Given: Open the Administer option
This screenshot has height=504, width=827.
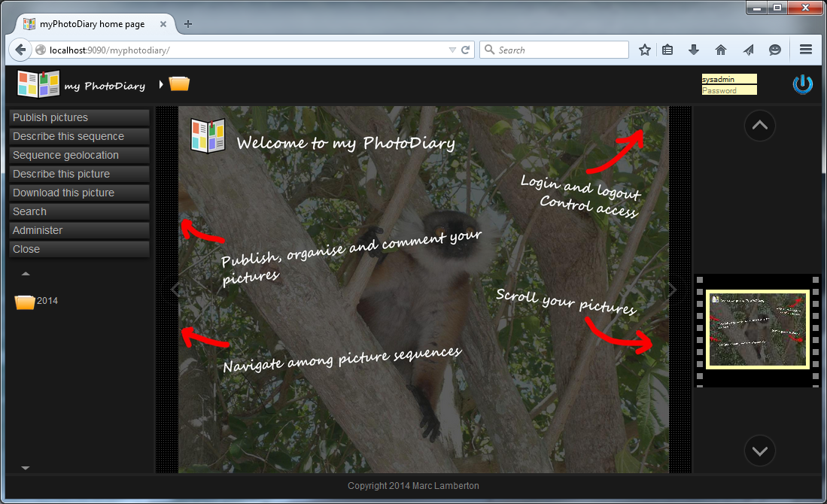Looking at the screenshot, I should point(79,230).
